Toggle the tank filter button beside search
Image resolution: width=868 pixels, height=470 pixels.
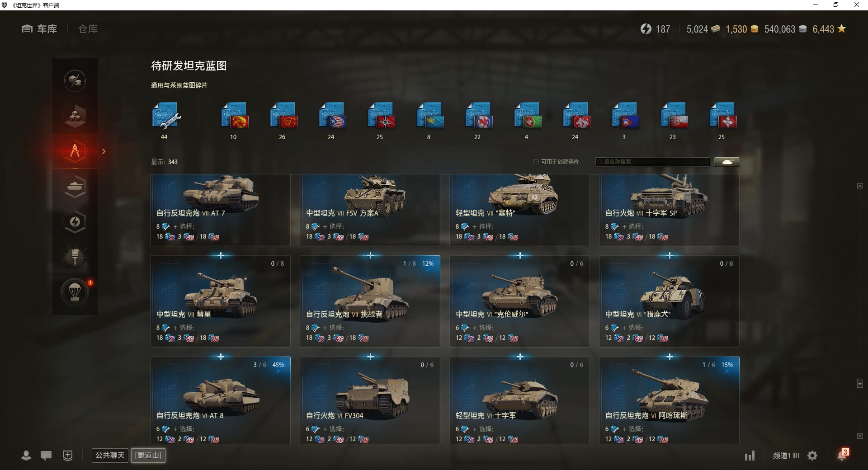pos(727,162)
